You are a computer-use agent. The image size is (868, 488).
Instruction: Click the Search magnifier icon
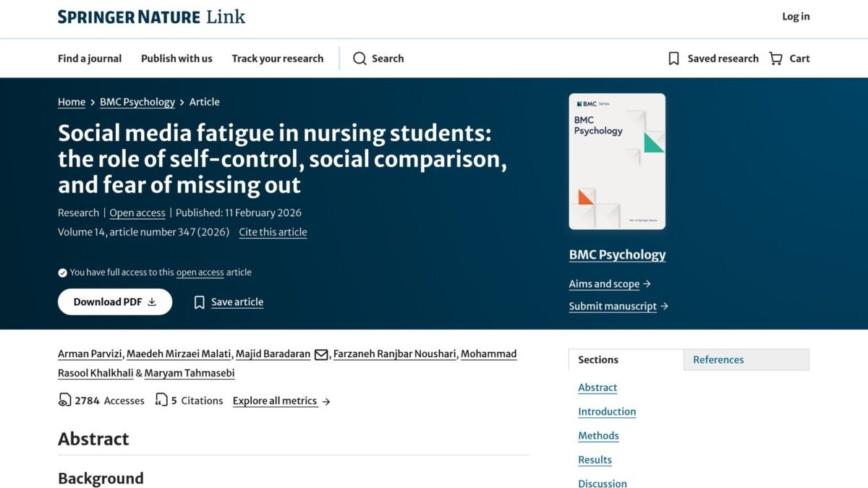(x=359, y=59)
